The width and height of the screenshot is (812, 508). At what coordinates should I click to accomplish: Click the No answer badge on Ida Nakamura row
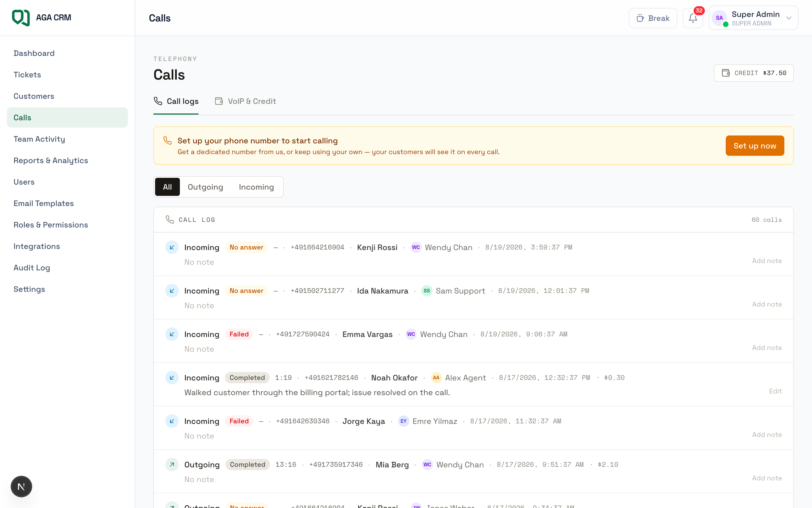(x=246, y=291)
